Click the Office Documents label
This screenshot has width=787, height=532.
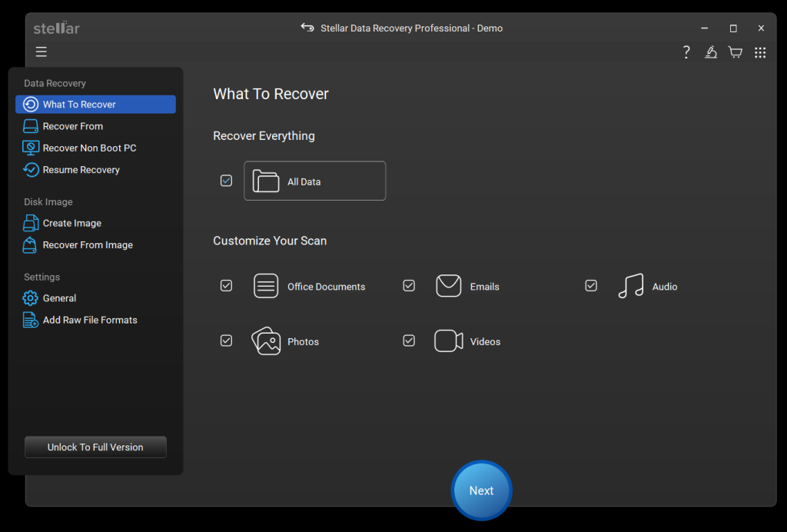326,287
